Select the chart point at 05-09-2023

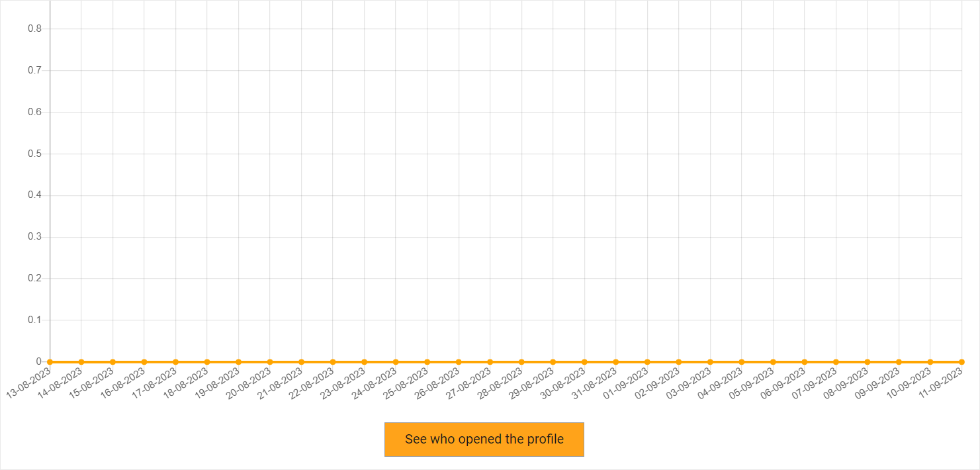(773, 361)
